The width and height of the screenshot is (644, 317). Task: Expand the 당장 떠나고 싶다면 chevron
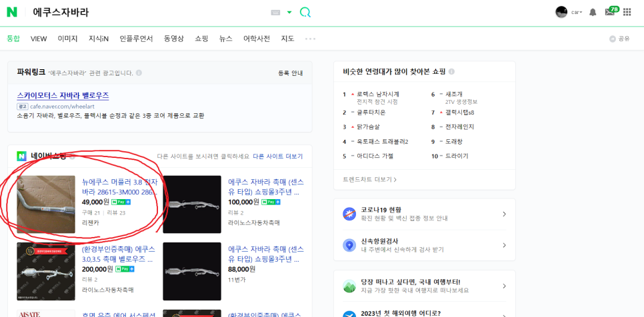click(x=505, y=286)
